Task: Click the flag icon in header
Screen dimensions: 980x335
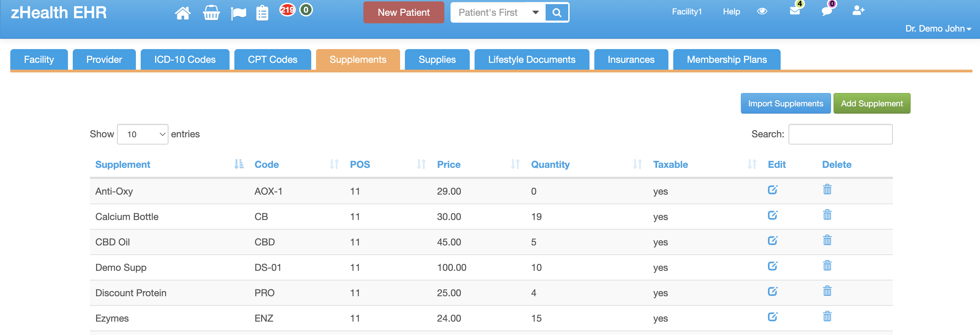Action: click(x=238, y=13)
